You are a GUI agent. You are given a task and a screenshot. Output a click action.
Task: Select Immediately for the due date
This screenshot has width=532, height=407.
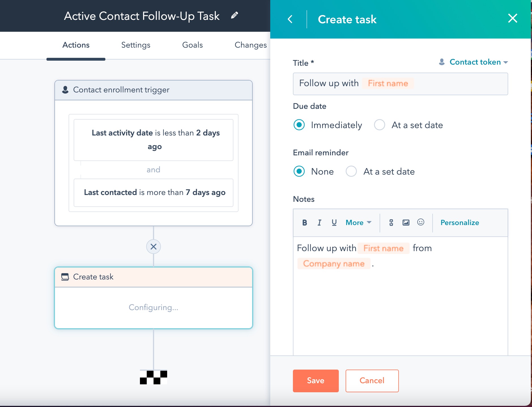click(299, 125)
